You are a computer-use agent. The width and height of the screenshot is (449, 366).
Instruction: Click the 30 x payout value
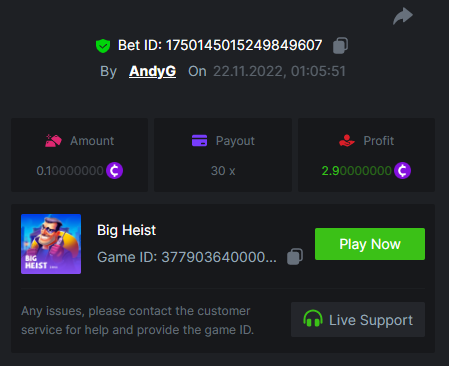(x=223, y=171)
